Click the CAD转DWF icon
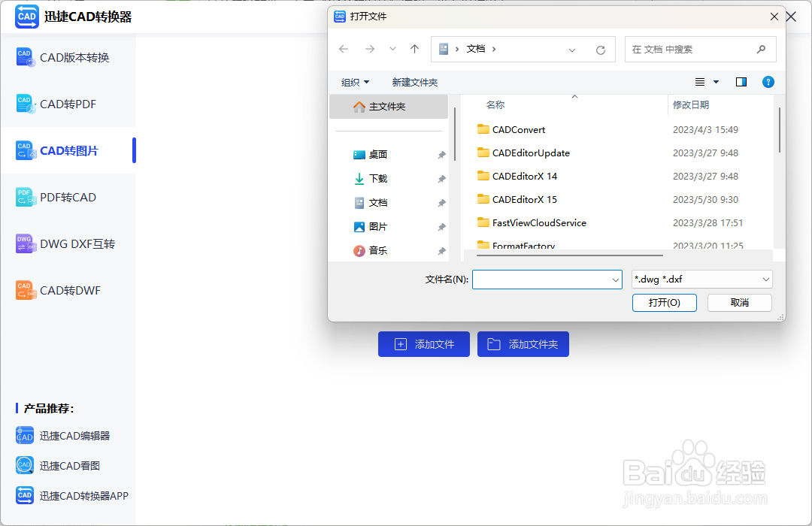This screenshot has height=526, width=812. click(26, 291)
